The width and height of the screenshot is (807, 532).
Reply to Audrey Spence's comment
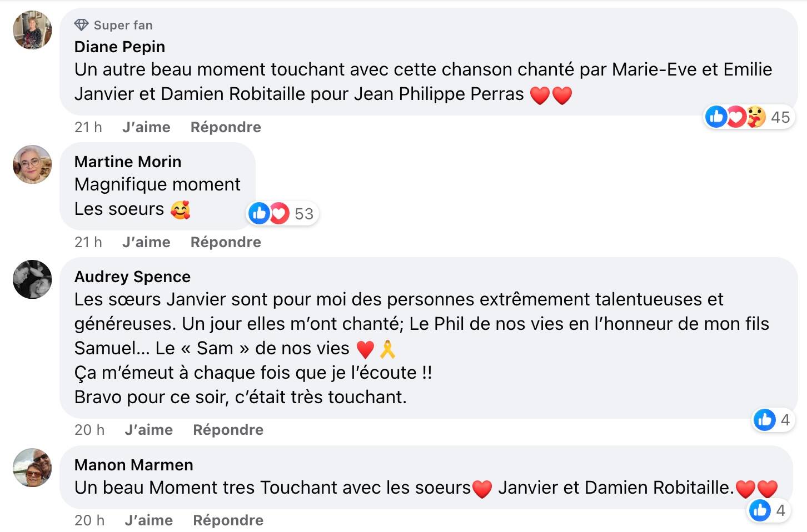(x=228, y=430)
